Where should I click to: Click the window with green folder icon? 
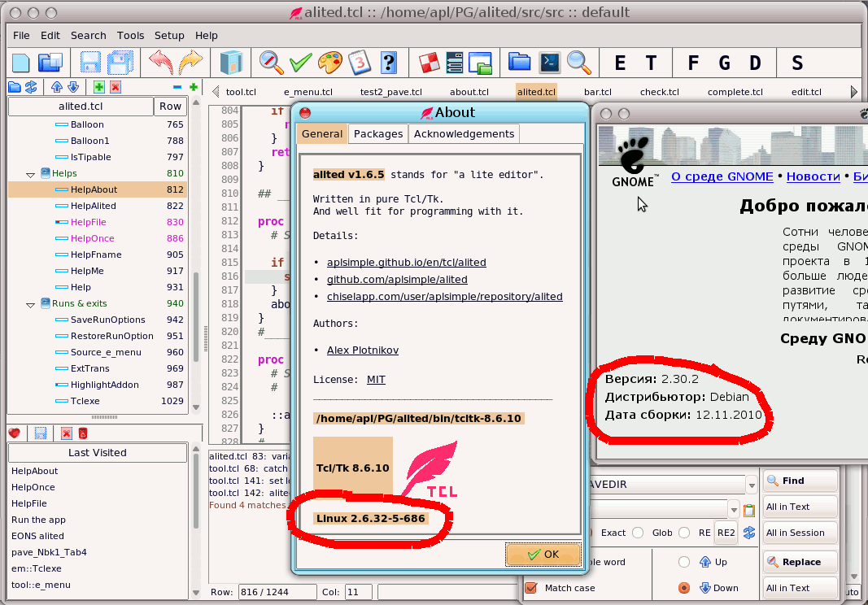tap(480, 63)
